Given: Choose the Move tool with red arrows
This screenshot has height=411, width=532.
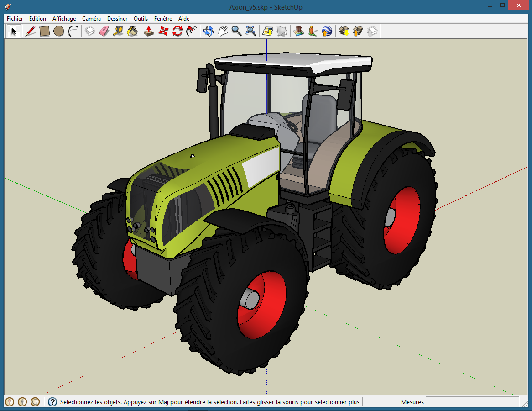Looking at the screenshot, I should 163,31.
